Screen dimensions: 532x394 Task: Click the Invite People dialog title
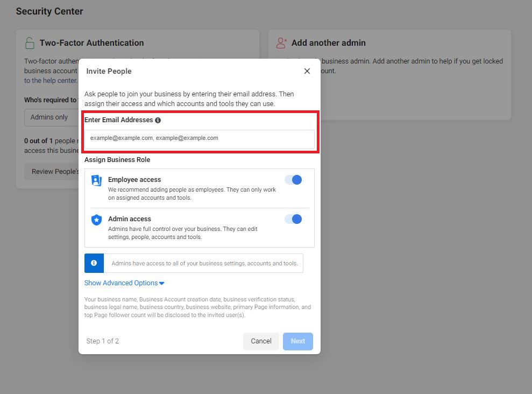pyautogui.click(x=109, y=71)
